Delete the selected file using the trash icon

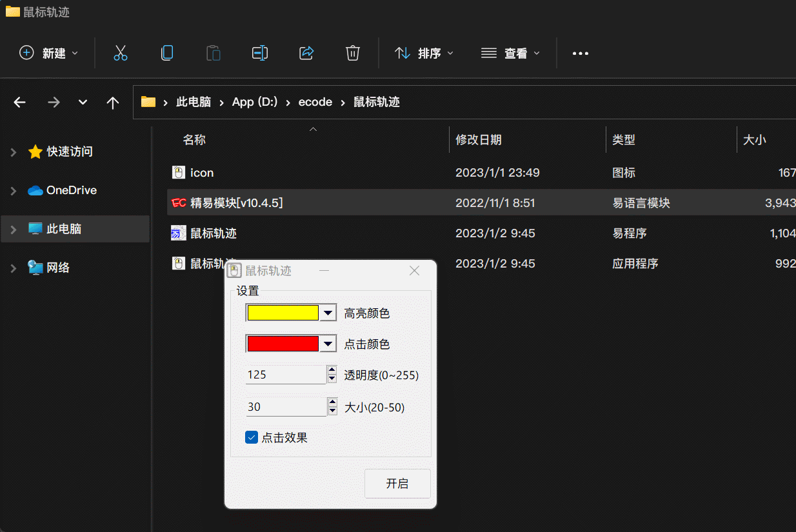(x=352, y=53)
